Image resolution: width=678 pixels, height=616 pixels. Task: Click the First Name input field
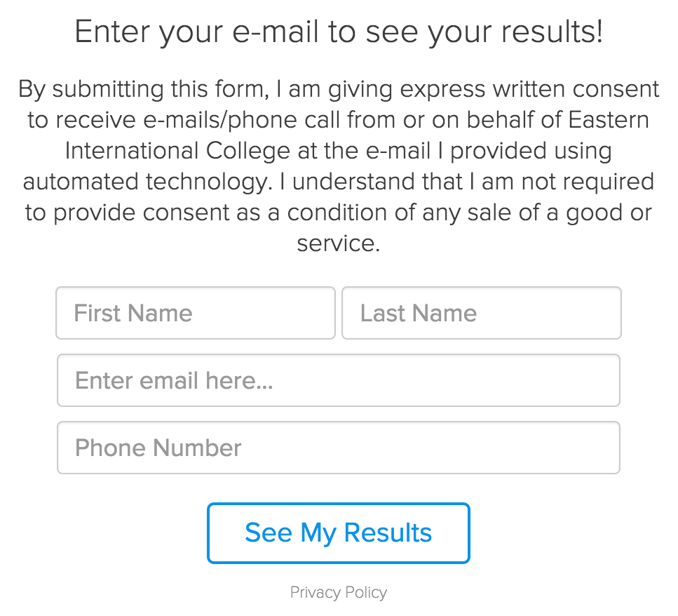pyautogui.click(x=195, y=313)
